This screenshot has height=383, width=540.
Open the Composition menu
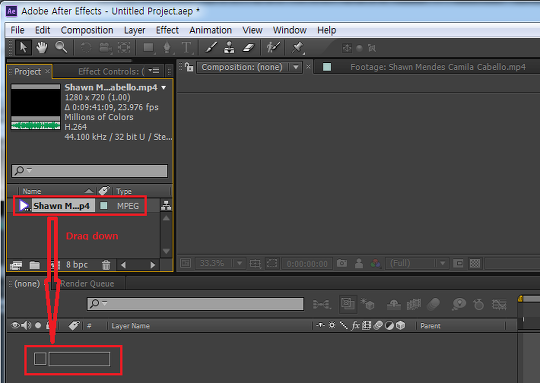coord(87,30)
